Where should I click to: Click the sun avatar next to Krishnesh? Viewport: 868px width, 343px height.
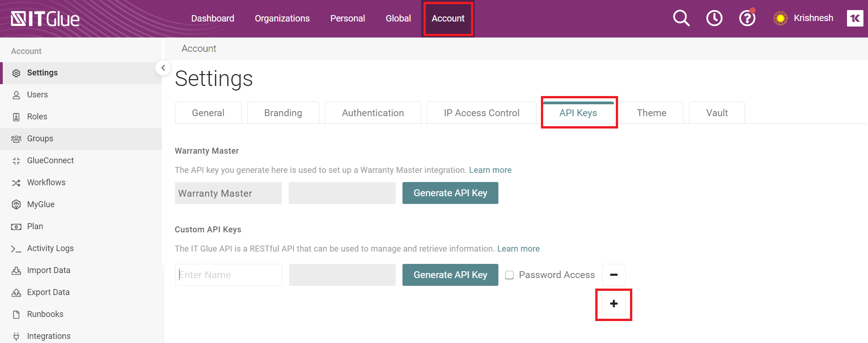(780, 18)
